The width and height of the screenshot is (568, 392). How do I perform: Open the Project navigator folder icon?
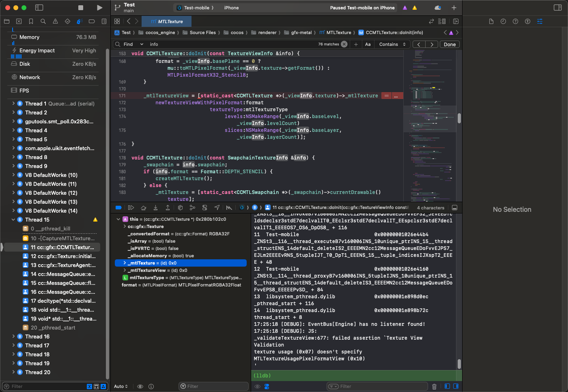6,22
